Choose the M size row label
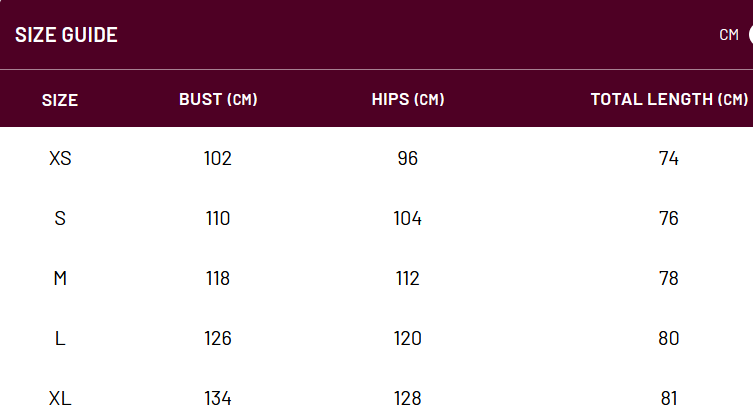Screen dimensions: 753x419 click(x=60, y=278)
